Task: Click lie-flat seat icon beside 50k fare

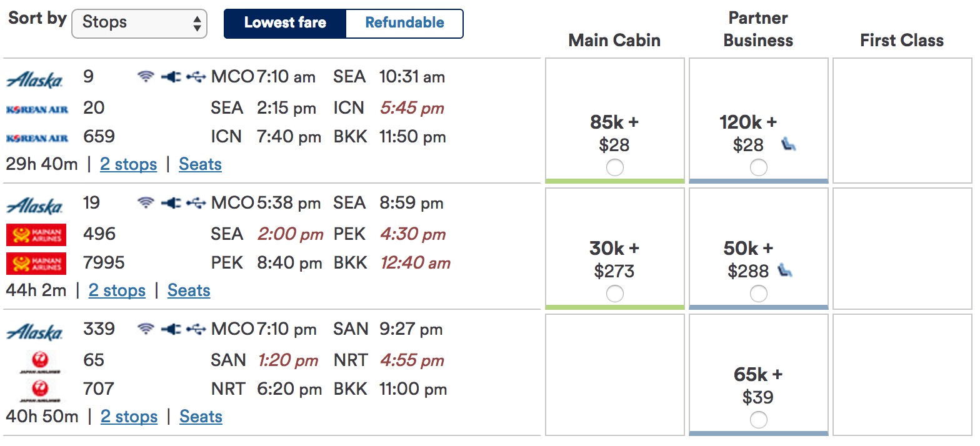Action: (x=784, y=271)
